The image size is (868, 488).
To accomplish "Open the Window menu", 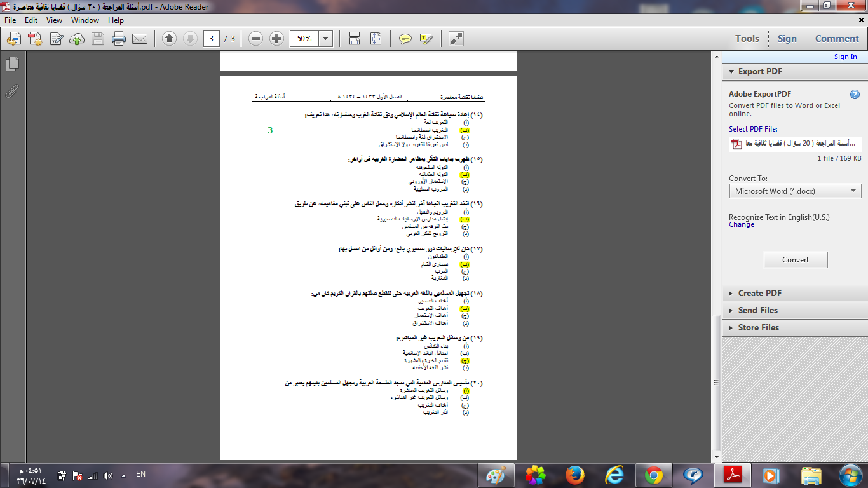I will (x=85, y=20).
